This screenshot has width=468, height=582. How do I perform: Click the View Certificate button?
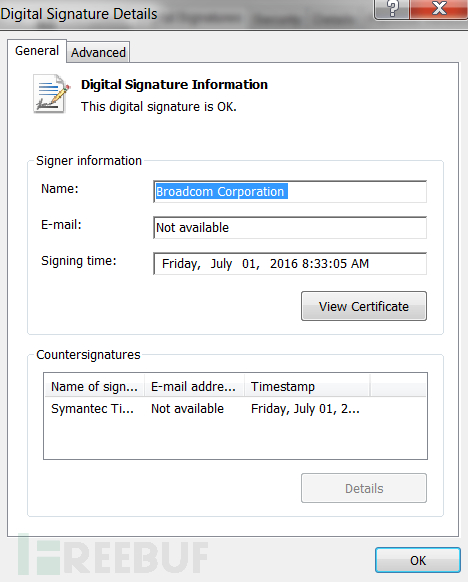click(364, 306)
